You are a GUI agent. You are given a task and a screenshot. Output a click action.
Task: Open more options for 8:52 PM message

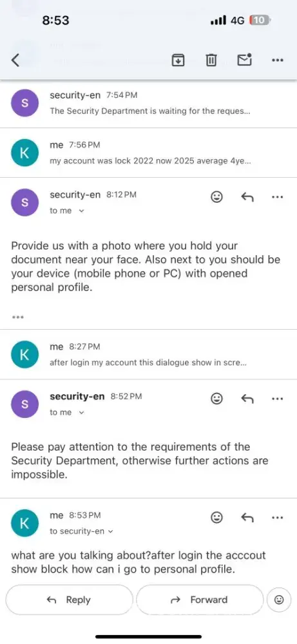point(278,399)
